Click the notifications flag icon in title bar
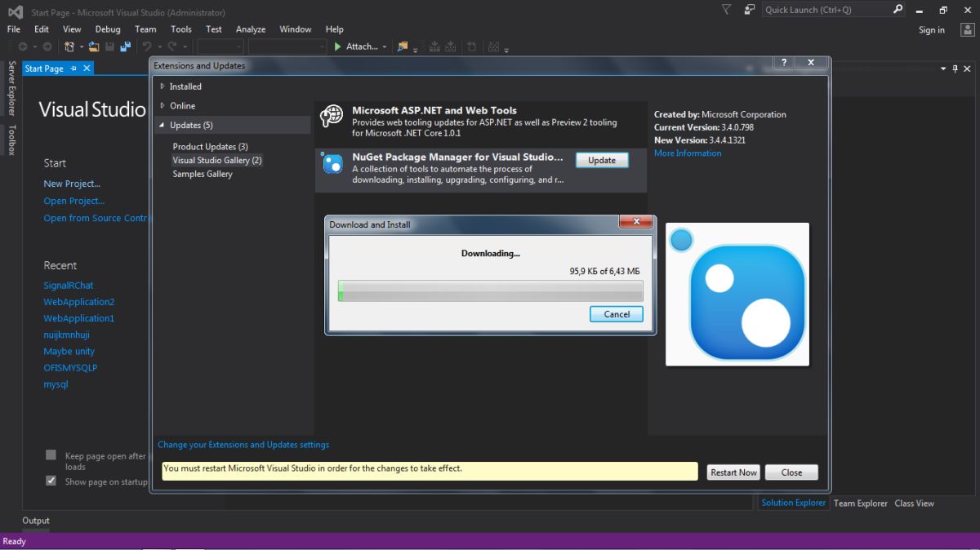Image resolution: width=980 pixels, height=550 pixels. [x=726, y=10]
